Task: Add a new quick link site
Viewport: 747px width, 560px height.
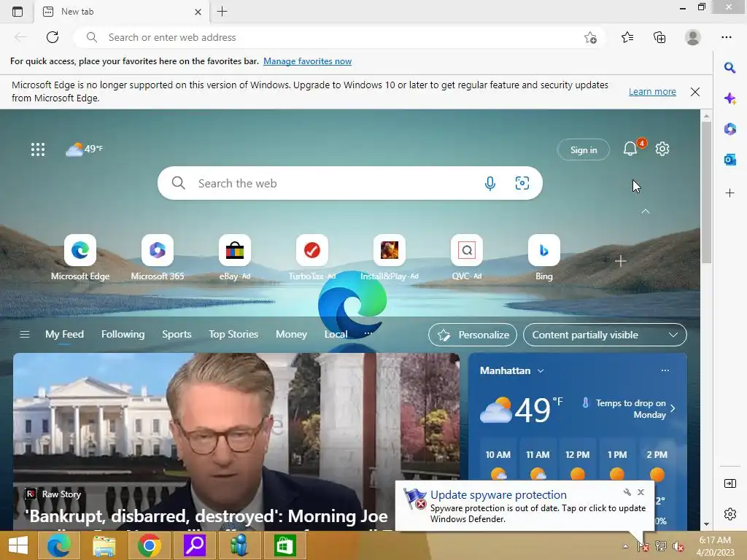Action: 620,261
